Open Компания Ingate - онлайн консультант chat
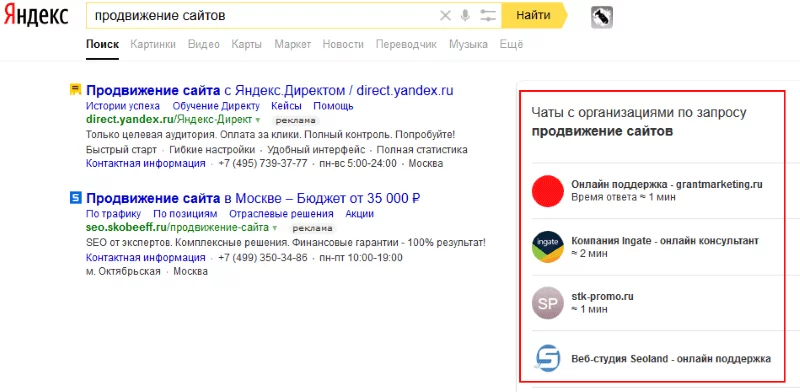Viewport: 800px width, 392px height. (665, 241)
